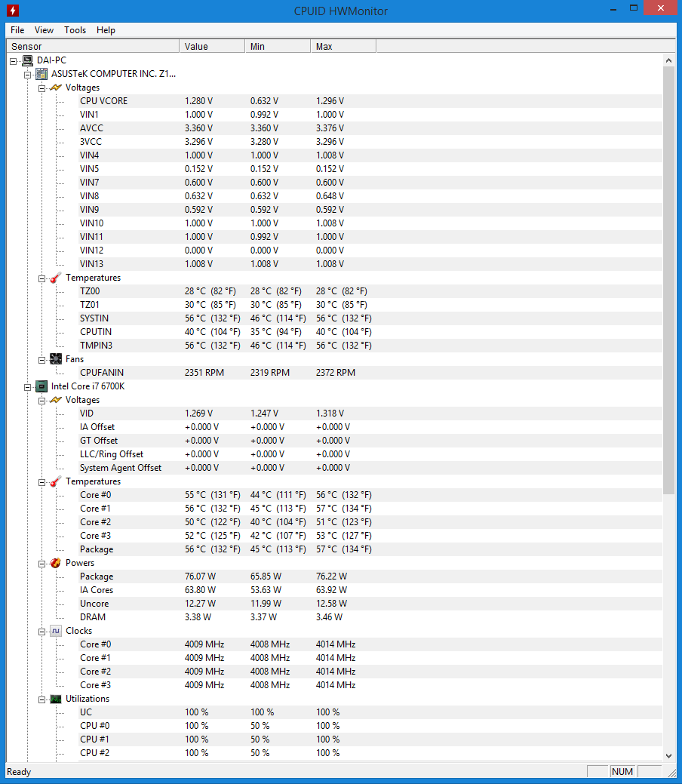Click the motherboard Temperatures thermometer icon
Screen dimensions: 682x784
(56, 278)
